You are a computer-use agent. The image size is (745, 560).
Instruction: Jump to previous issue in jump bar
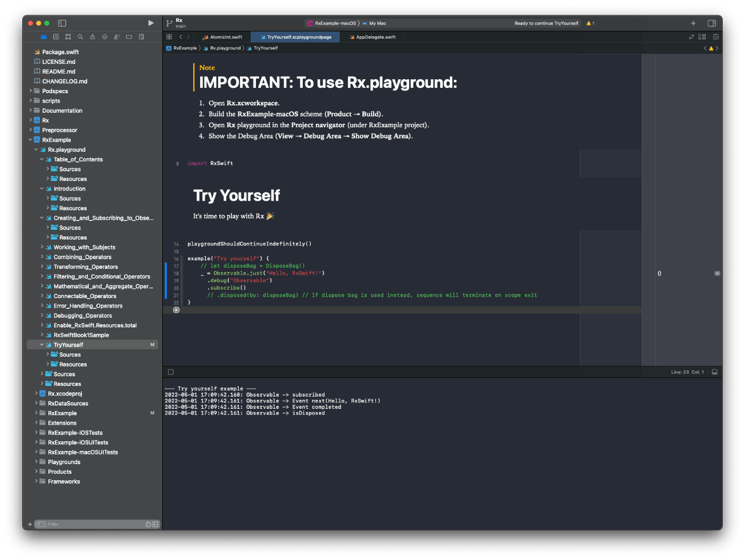click(x=705, y=48)
